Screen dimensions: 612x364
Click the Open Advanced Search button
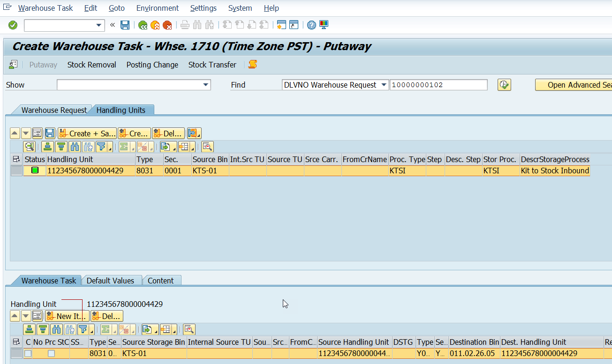click(574, 85)
